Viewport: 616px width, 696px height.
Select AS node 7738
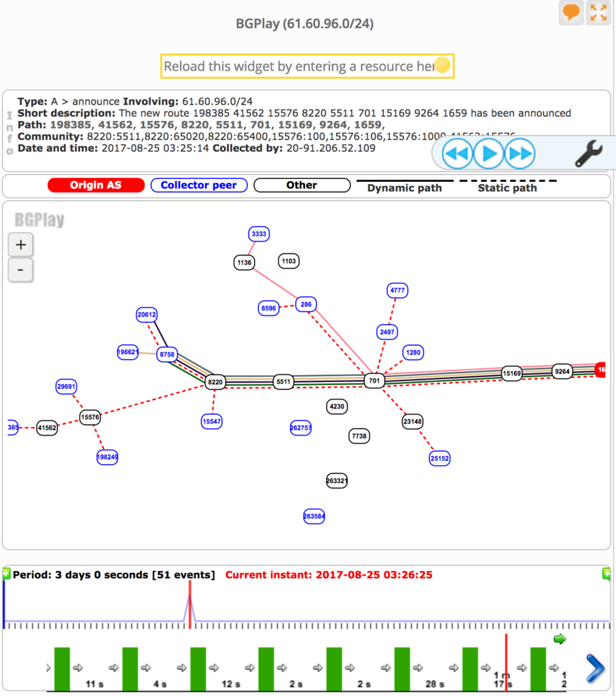tap(359, 436)
